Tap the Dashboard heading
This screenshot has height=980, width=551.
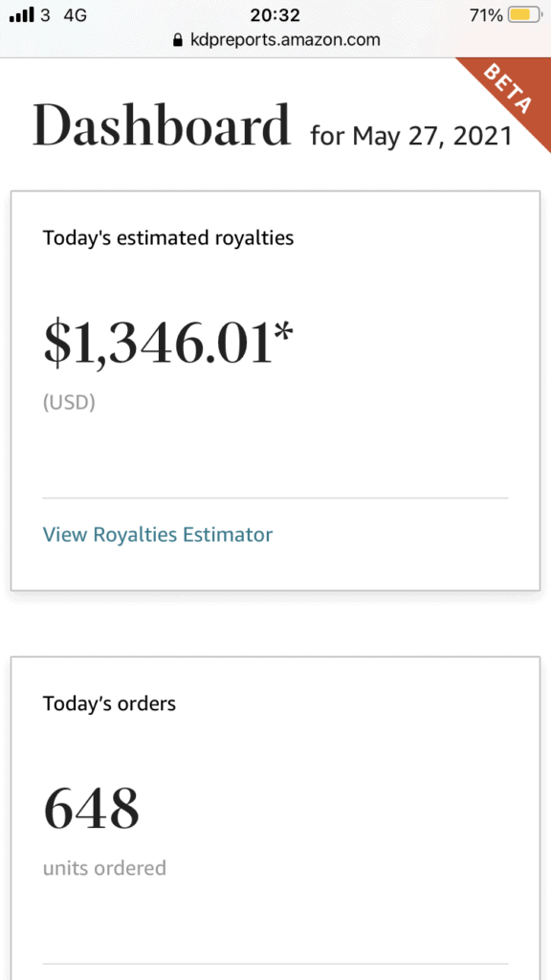[x=161, y=125]
